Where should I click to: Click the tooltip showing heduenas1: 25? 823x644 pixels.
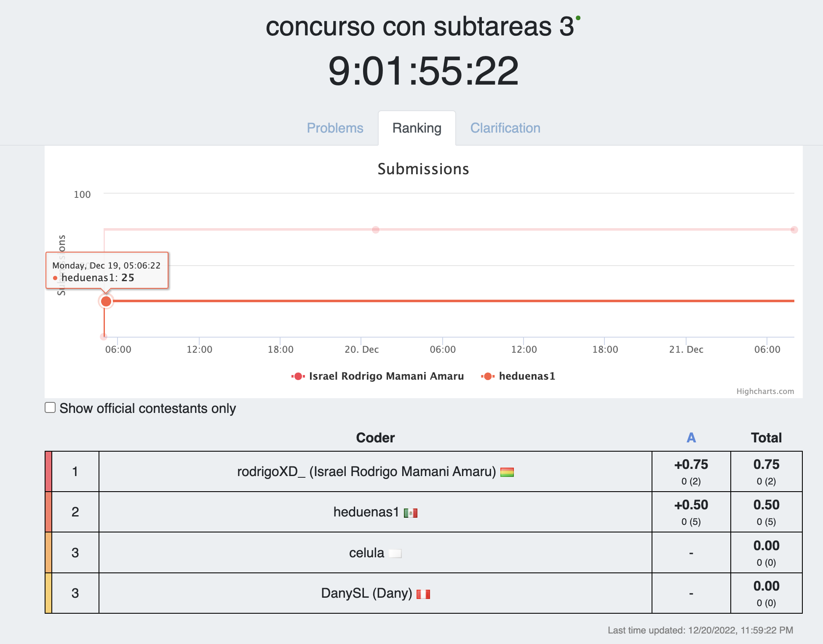click(107, 271)
